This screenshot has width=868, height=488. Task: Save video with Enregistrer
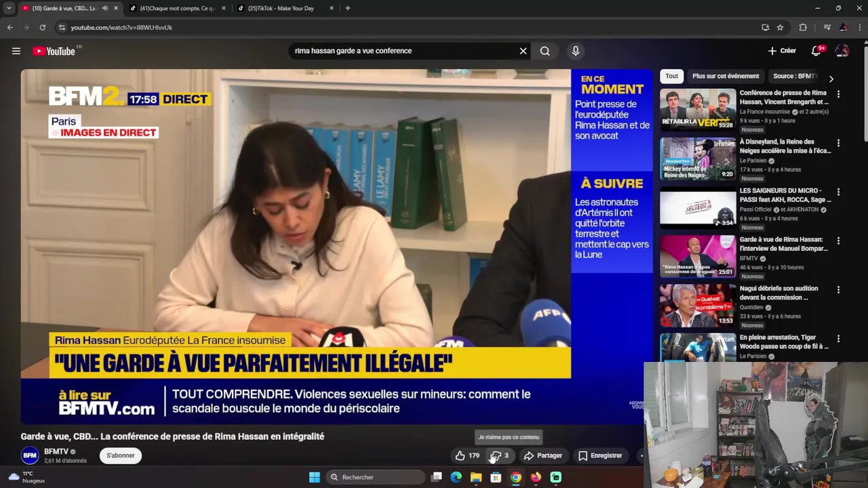pos(600,455)
